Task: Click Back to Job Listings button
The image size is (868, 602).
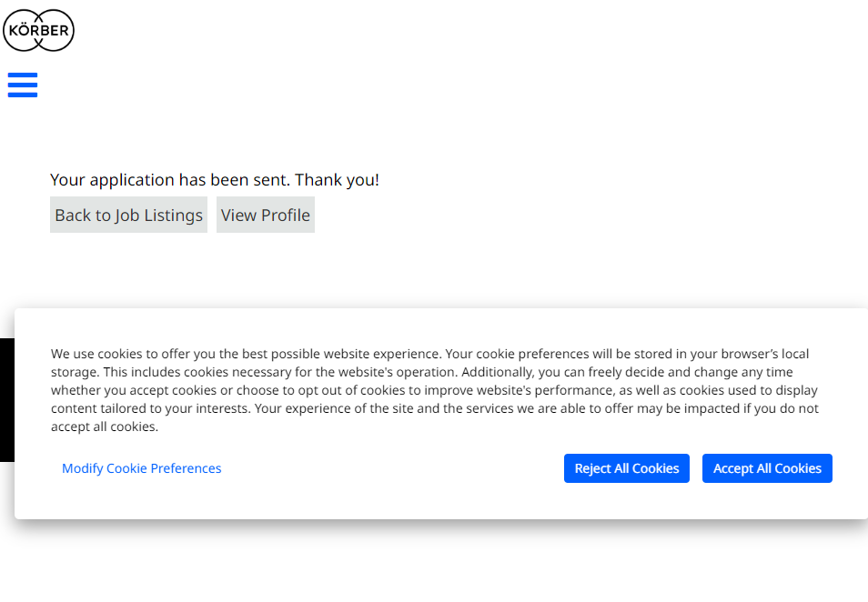Action: [128, 215]
